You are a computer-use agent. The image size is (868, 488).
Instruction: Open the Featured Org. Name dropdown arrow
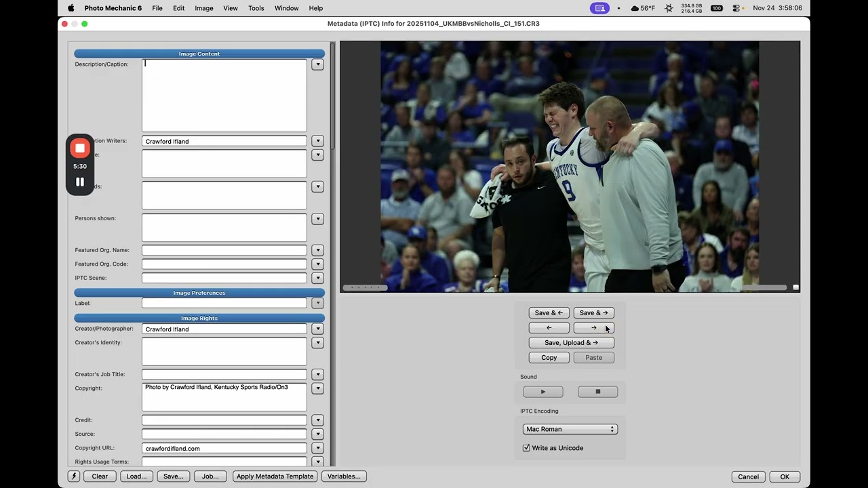pyautogui.click(x=317, y=250)
